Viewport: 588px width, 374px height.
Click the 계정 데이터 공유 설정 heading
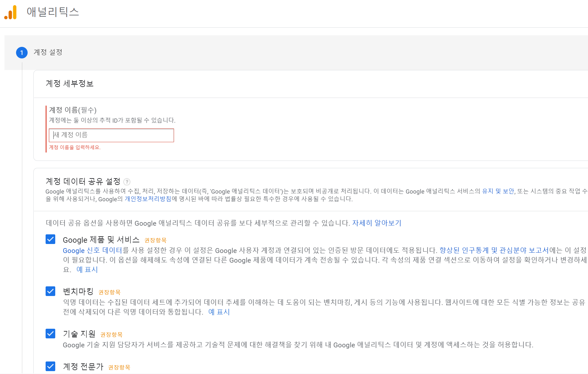tap(83, 182)
